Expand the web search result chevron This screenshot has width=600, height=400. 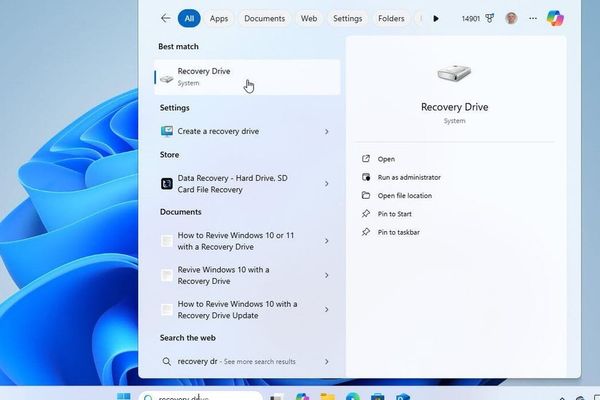coord(326,361)
